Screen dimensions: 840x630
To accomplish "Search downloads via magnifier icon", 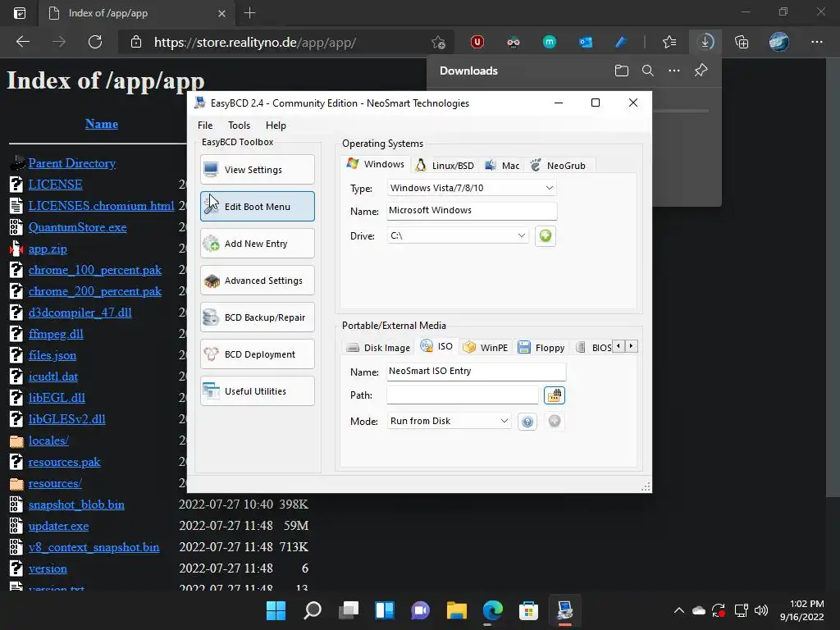I will (x=648, y=71).
